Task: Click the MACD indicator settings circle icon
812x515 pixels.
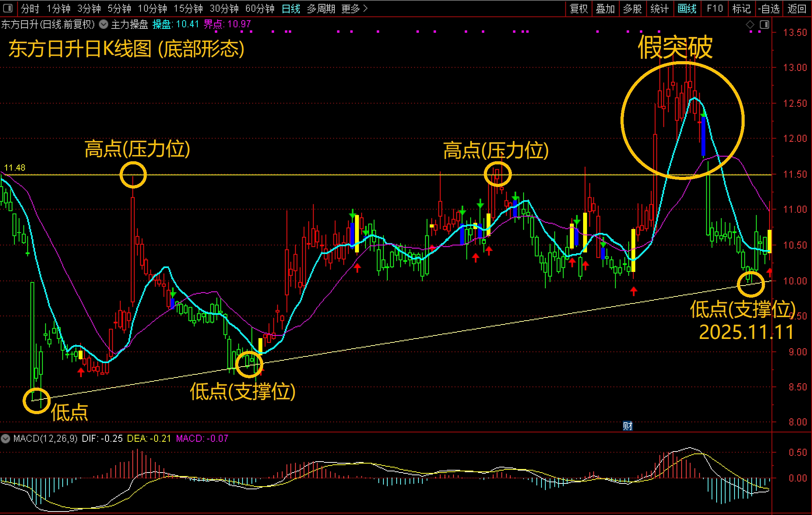Action: tap(5, 439)
